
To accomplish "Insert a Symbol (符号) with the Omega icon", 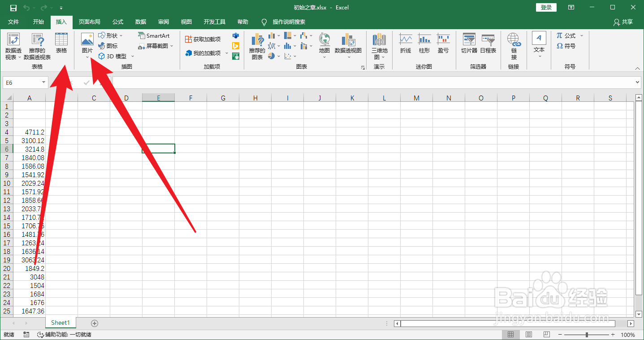I will [566, 46].
